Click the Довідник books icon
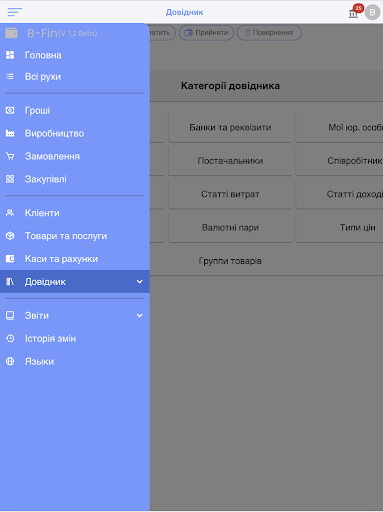 [x=10, y=282]
